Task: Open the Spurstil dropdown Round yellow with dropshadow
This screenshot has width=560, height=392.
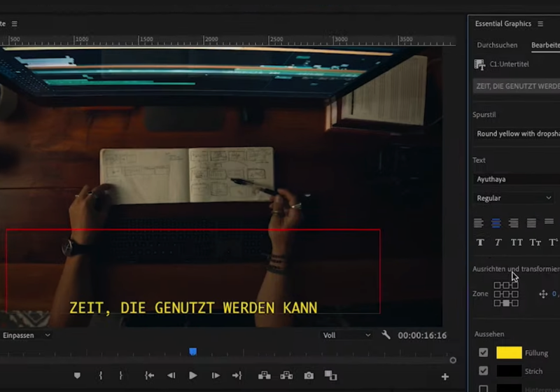Action: pyautogui.click(x=517, y=134)
